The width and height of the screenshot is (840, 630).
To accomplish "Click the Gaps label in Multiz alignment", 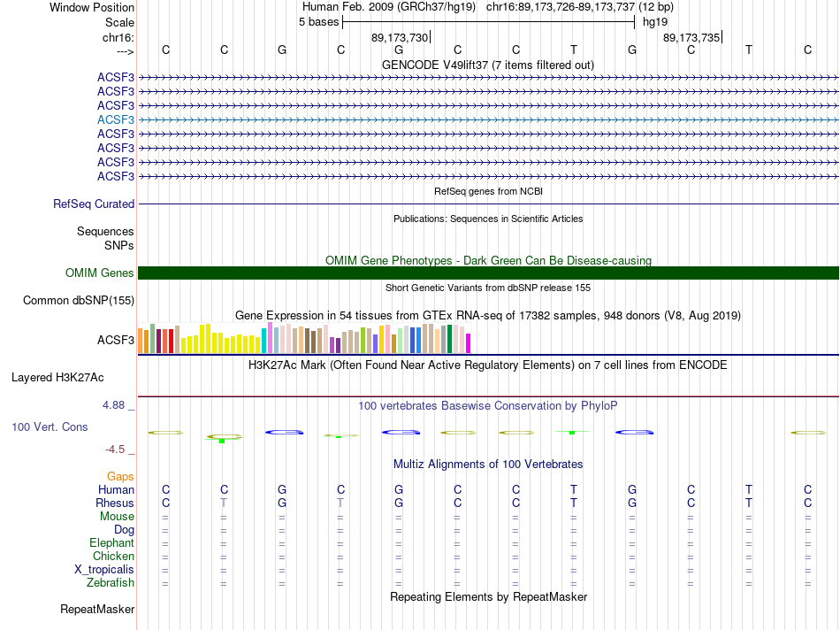I will [x=120, y=476].
